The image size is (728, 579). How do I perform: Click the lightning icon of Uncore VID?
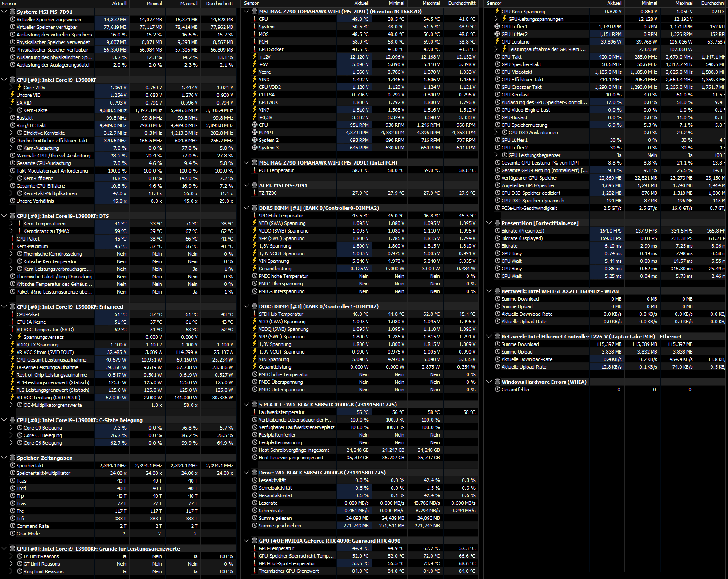[x=12, y=95]
